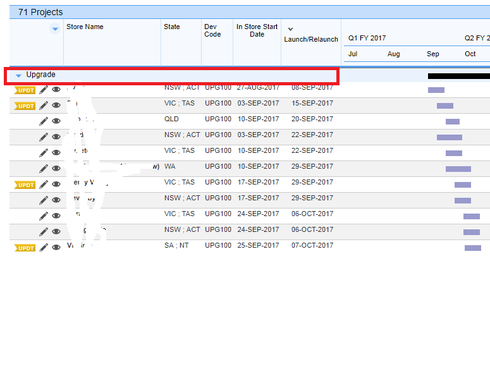
Task: Click the 'QLD' state cell
Action: click(x=171, y=119)
